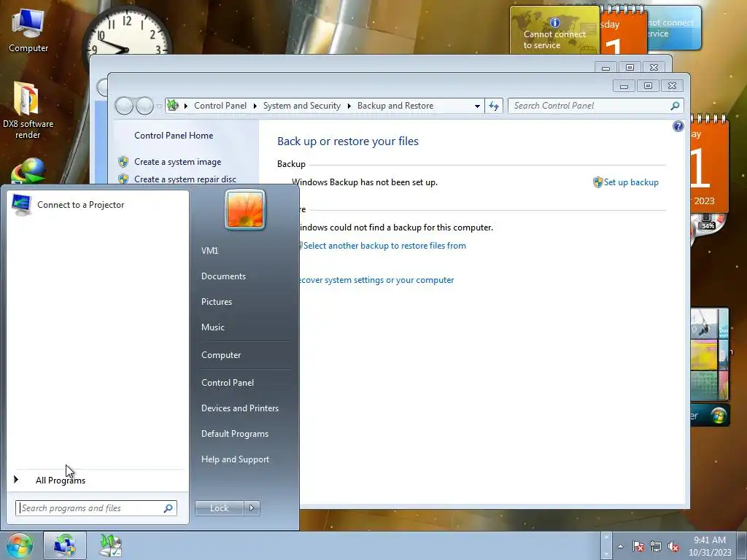Open Devices and Printers from Start menu
The height and width of the screenshot is (560, 747).
point(240,408)
